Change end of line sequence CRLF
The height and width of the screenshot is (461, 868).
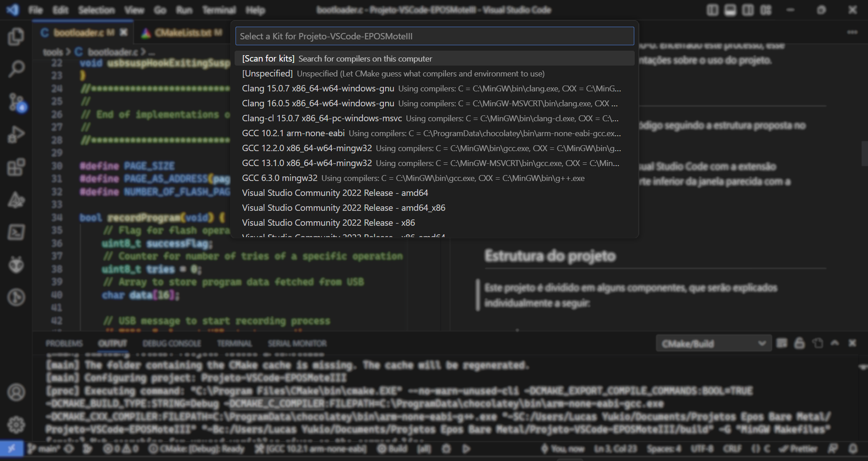pyautogui.click(x=732, y=449)
